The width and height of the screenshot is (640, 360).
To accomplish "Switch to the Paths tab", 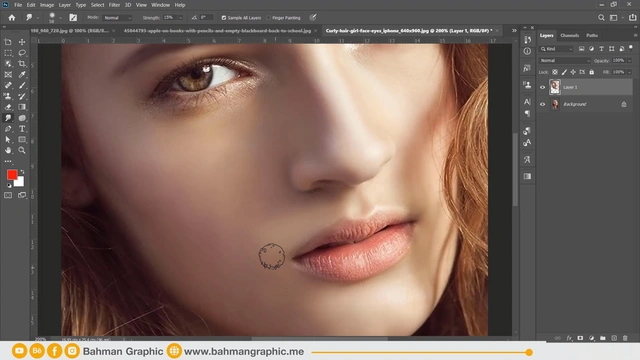I will 592,36.
